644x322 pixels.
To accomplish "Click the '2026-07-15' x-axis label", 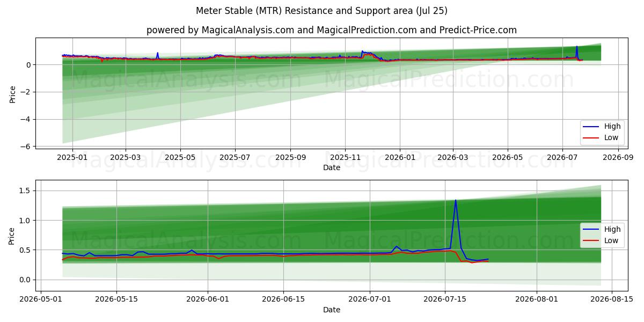I will [445, 299].
